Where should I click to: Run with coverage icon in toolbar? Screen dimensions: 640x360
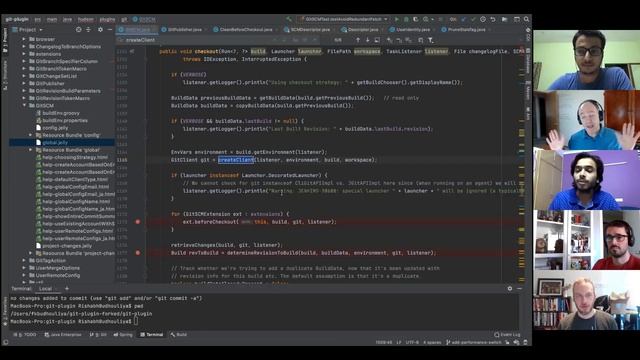click(x=416, y=19)
